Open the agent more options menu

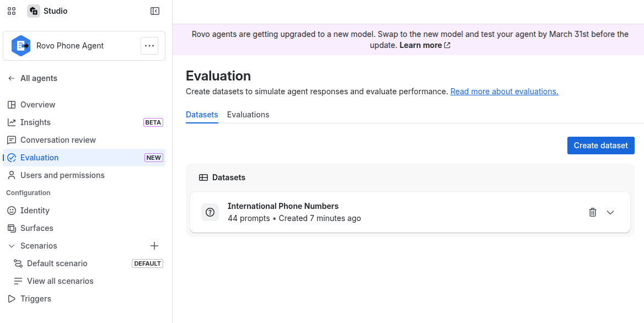pos(149,46)
